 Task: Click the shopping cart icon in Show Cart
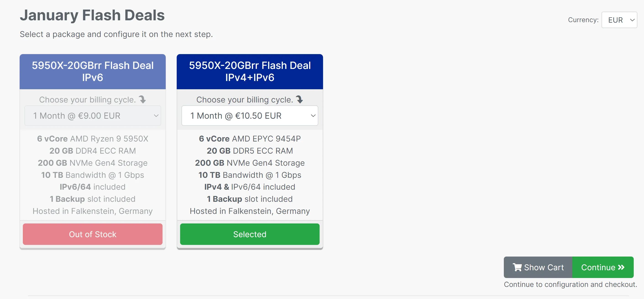[517, 267]
